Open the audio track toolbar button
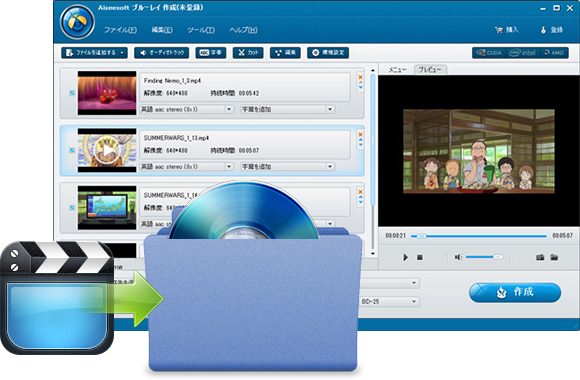The width and height of the screenshot is (580, 380). click(162, 53)
